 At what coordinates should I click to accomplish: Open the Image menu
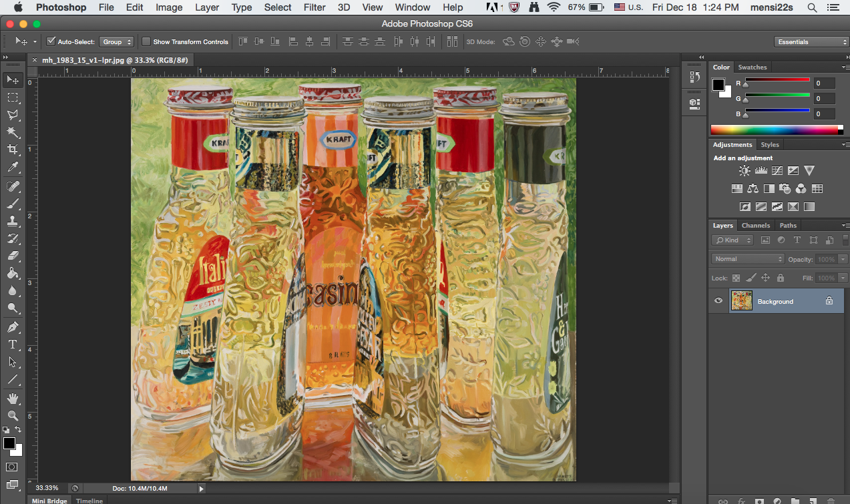(x=169, y=7)
